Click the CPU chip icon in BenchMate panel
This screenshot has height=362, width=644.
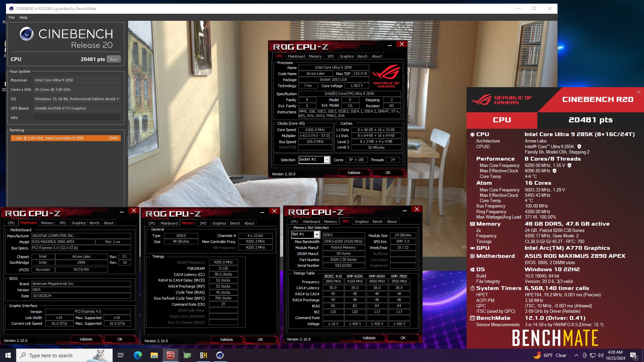472,134
